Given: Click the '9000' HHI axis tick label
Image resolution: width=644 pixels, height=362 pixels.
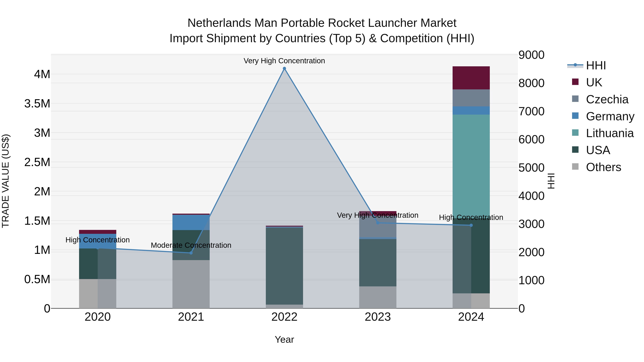Looking at the screenshot, I should pyautogui.click(x=531, y=55).
